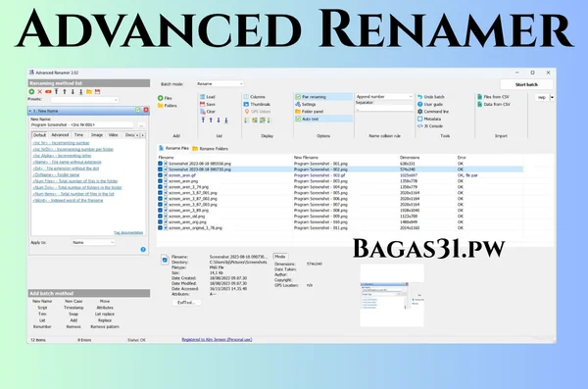The height and width of the screenshot is (389, 588).
Task: Undo the last batch
Action: point(431,97)
